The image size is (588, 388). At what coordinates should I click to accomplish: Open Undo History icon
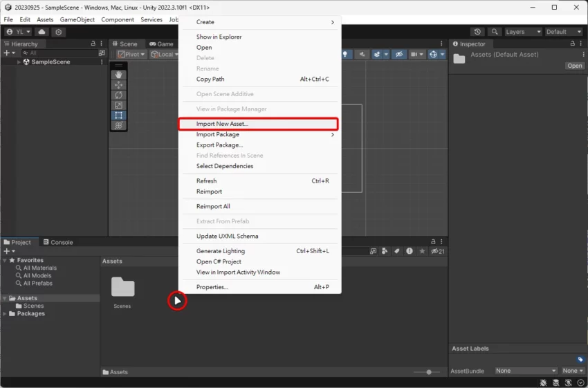point(477,32)
